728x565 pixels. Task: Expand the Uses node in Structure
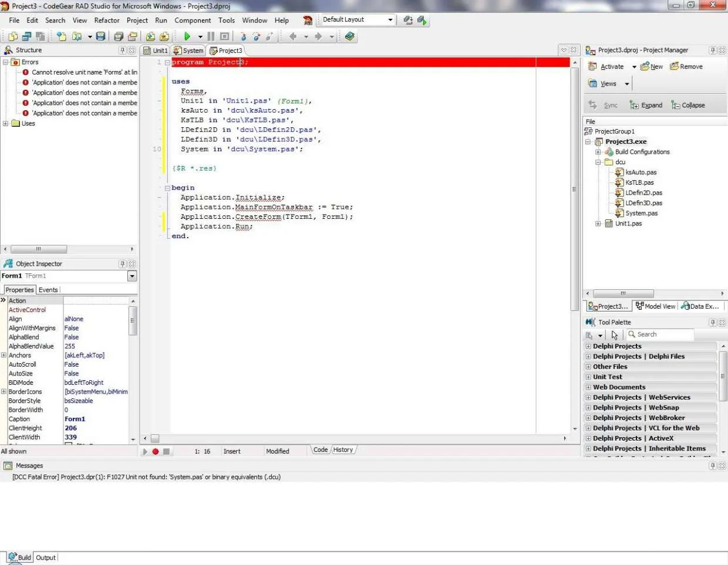point(6,123)
